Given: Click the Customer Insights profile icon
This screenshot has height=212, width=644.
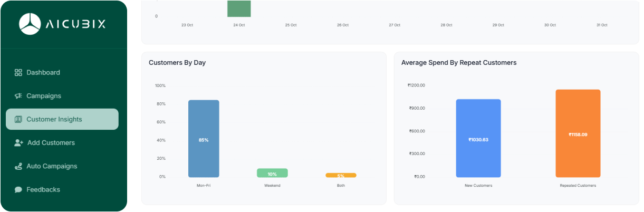Looking at the screenshot, I should [x=18, y=119].
